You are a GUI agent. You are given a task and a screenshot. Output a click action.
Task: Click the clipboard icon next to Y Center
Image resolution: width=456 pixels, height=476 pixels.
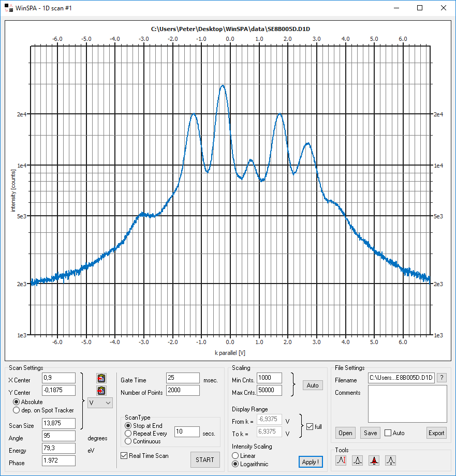[101, 391]
